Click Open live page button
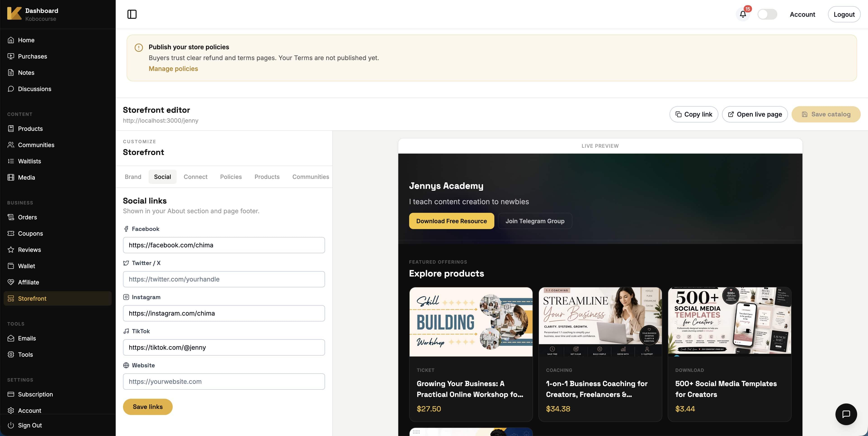 point(755,114)
